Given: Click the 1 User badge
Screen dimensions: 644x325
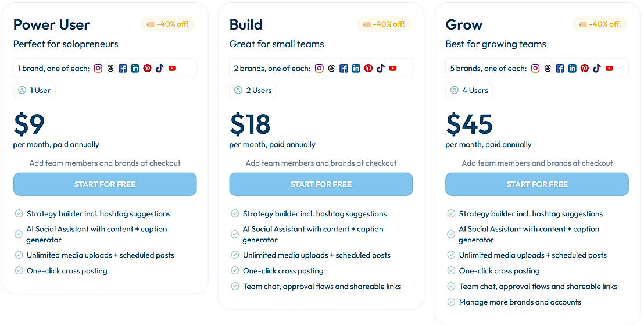Looking at the screenshot, I should (x=34, y=90).
